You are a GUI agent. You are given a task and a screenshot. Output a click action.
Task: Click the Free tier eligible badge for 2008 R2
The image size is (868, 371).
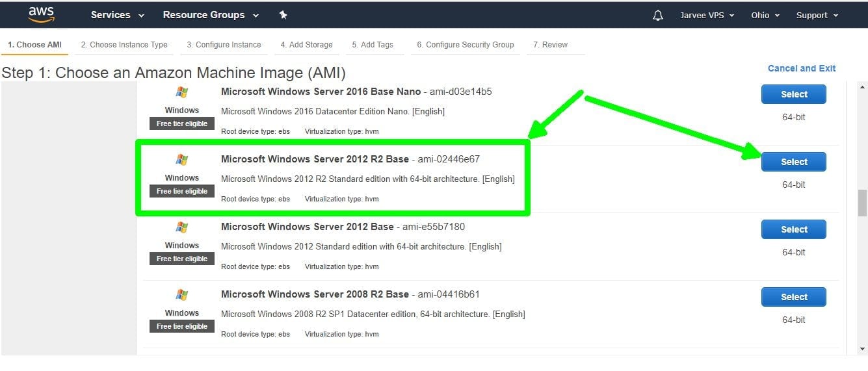(x=182, y=326)
